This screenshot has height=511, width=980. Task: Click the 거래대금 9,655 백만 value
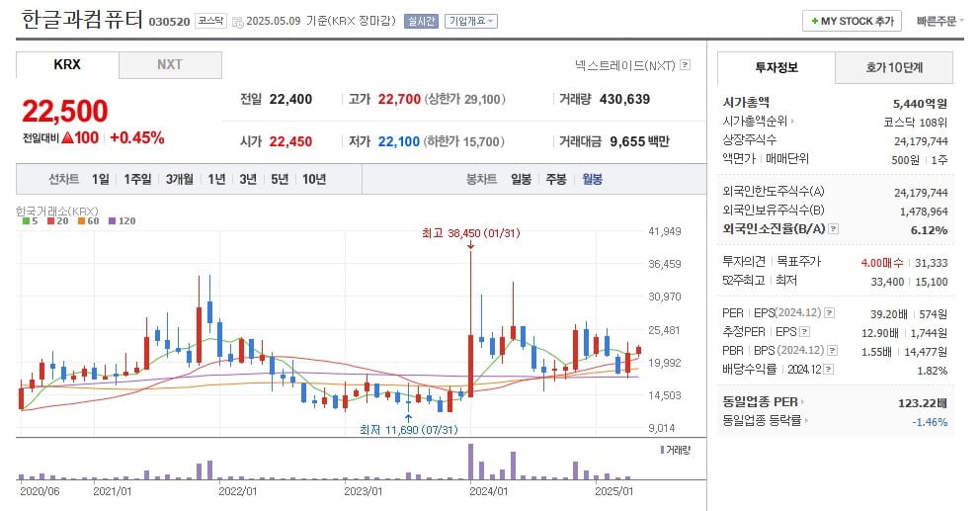(639, 142)
